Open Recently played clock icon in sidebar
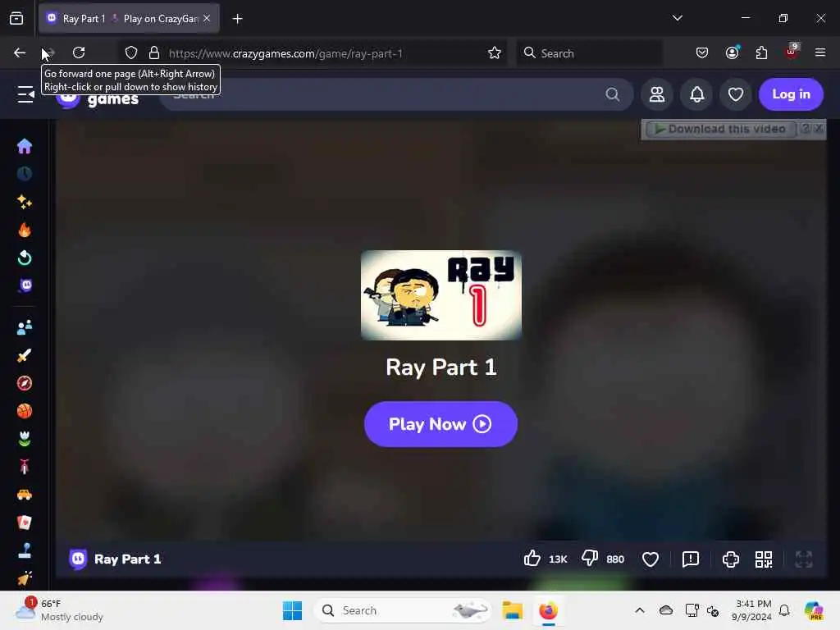 tap(24, 174)
